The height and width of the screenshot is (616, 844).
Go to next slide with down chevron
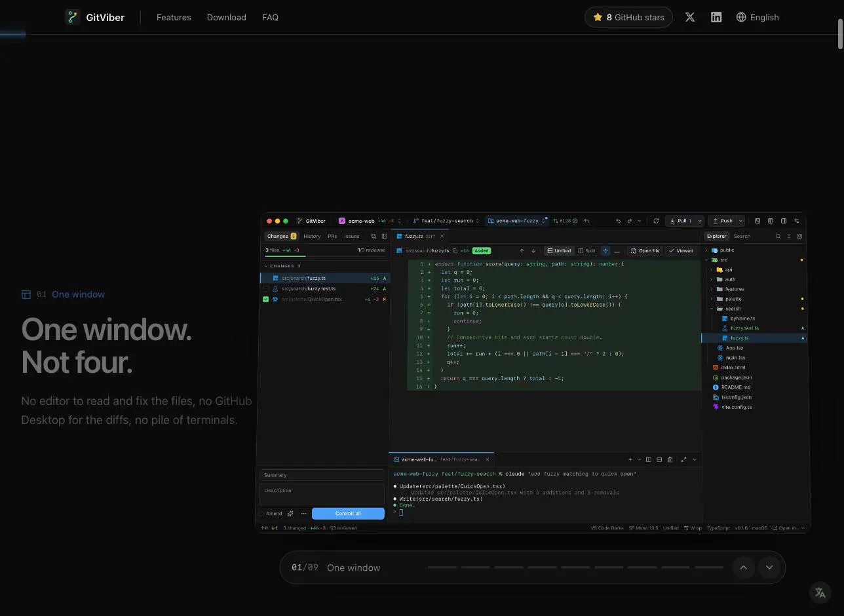[769, 568]
